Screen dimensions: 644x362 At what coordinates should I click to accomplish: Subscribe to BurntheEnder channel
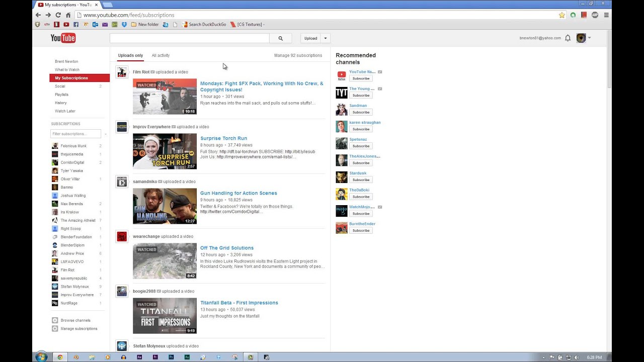361,230
